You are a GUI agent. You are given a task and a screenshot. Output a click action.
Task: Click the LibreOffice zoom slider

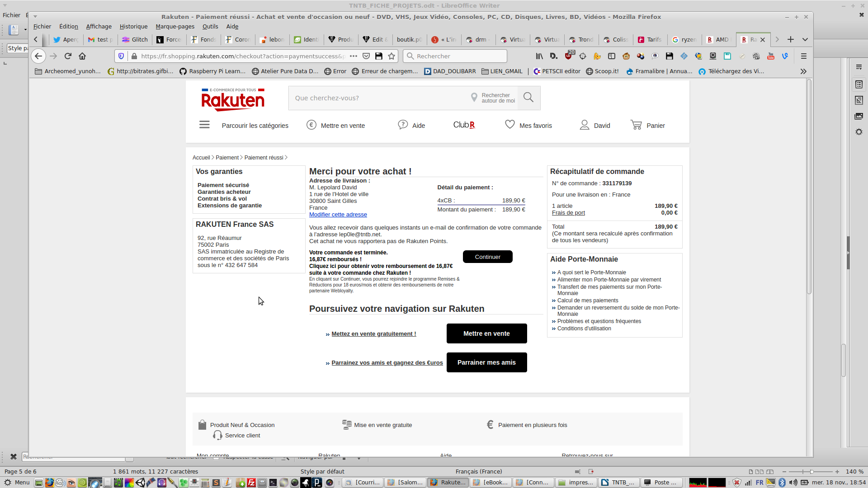click(811, 472)
